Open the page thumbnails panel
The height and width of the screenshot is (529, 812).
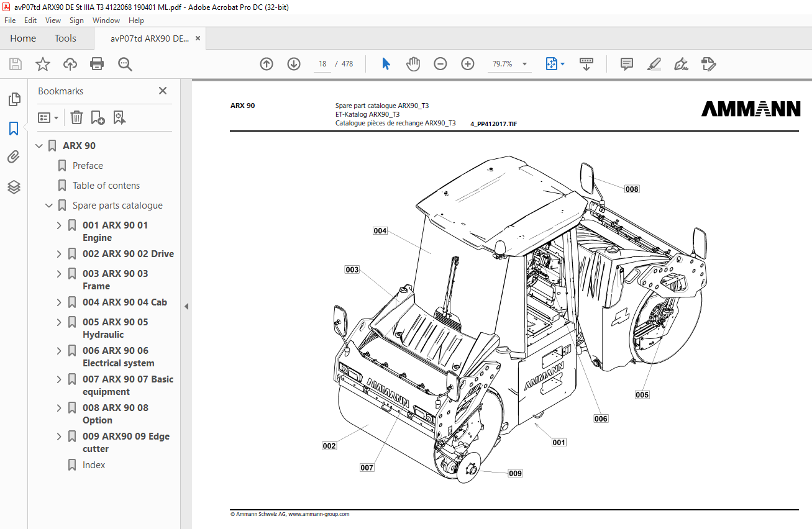[x=14, y=99]
